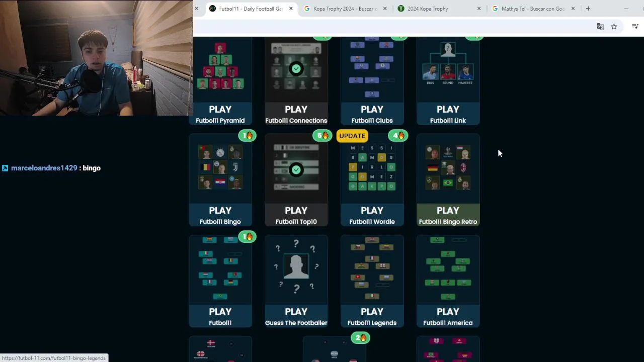Play Futbol11 Connections
The width and height of the screenshot is (644, 362).
pyautogui.click(x=296, y=114)
